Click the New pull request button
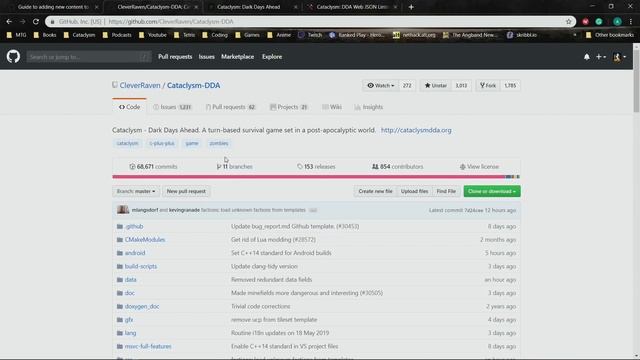Image resolution: width=640 pixels, height=360 pixels. pos(186,191)
